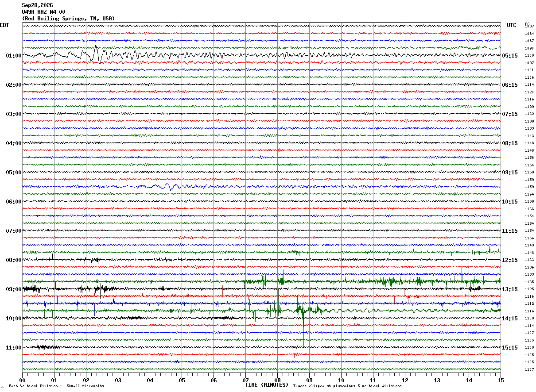Select the 01:00 EDT row label
This screenshot has width=536, height=392.
(x=14, y=56)
